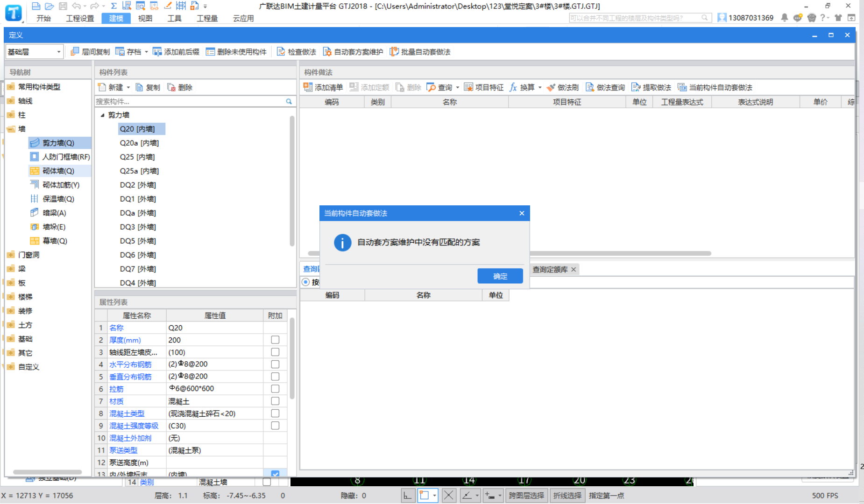Image resolution: width=864 pixels, height=504 pixels.
Task: Click 当前构件自动套做法 icon
Action: point(682,87)
